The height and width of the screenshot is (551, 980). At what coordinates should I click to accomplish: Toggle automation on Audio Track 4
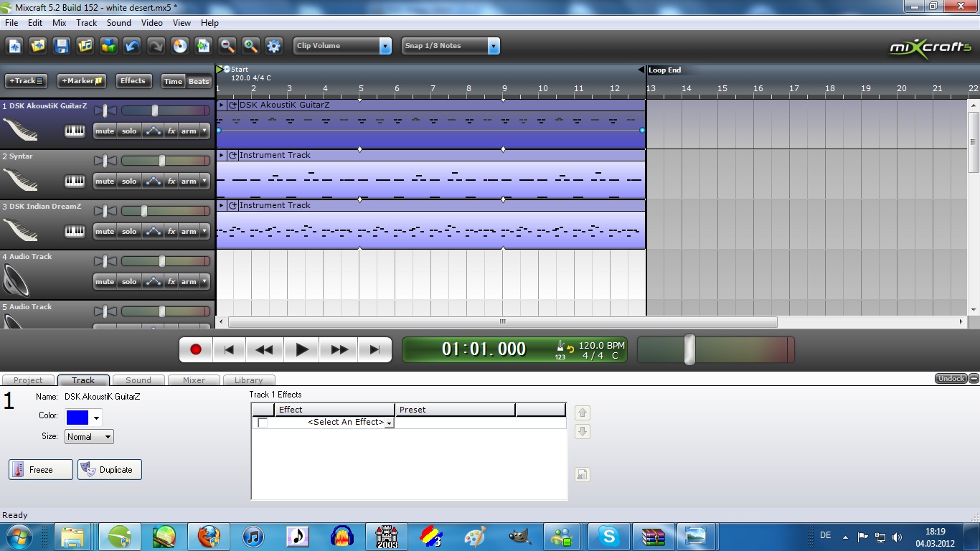[x=153, y=282]
